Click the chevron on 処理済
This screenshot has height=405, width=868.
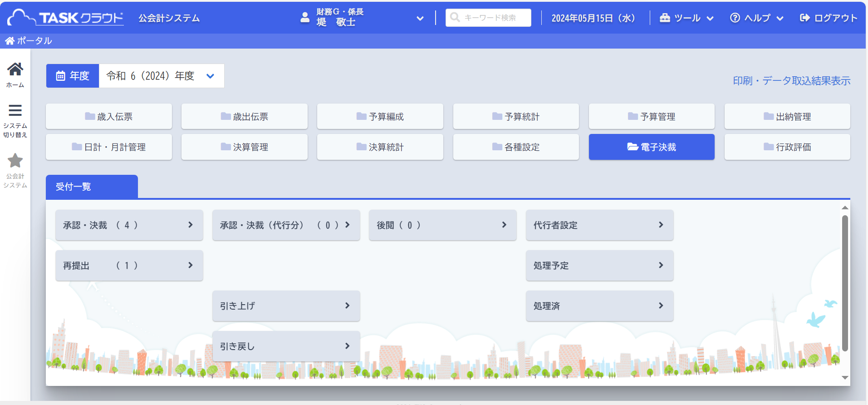pyautogui.click(x=661, y=306)
